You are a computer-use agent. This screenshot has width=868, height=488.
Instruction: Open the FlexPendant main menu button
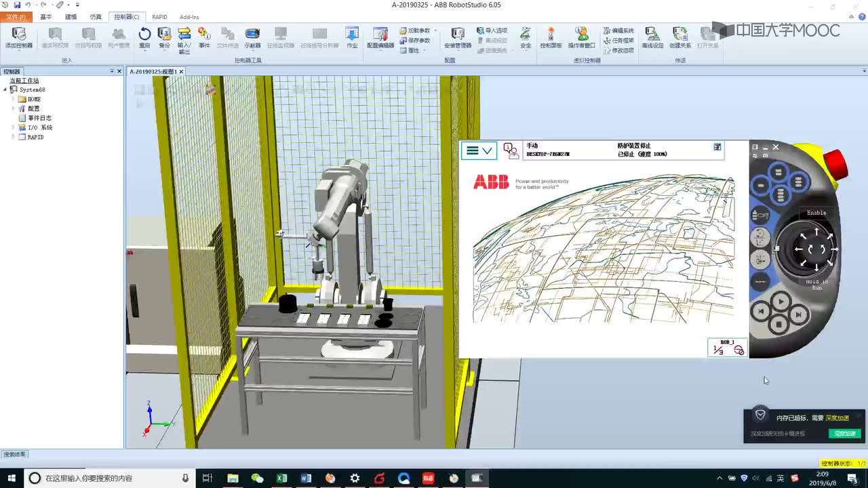(479, 150)
